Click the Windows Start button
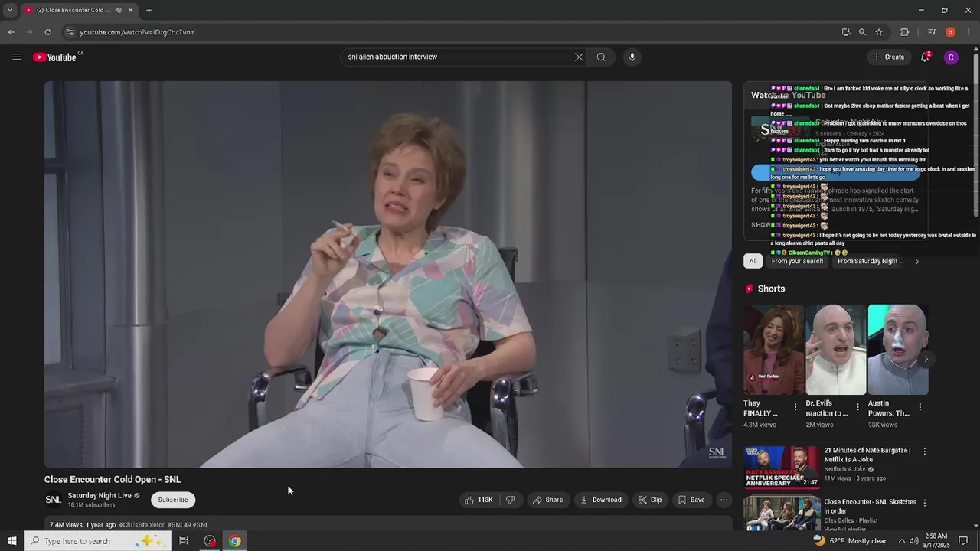980x551 pixels. (11, 541)
